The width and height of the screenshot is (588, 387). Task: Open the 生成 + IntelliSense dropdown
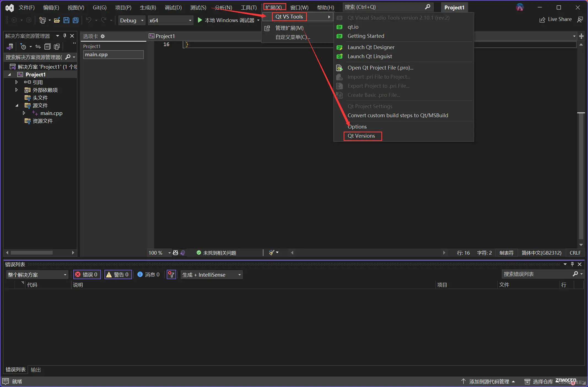tap(212, 275)
